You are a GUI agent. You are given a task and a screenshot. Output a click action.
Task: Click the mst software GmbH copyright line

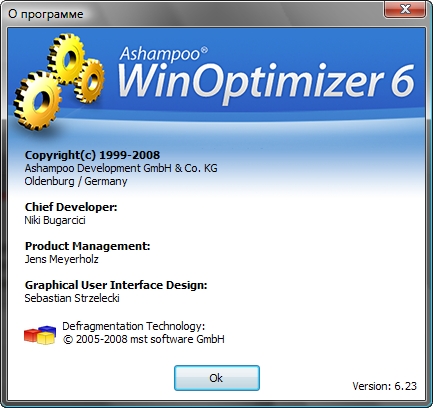click(x=144, y=339)
